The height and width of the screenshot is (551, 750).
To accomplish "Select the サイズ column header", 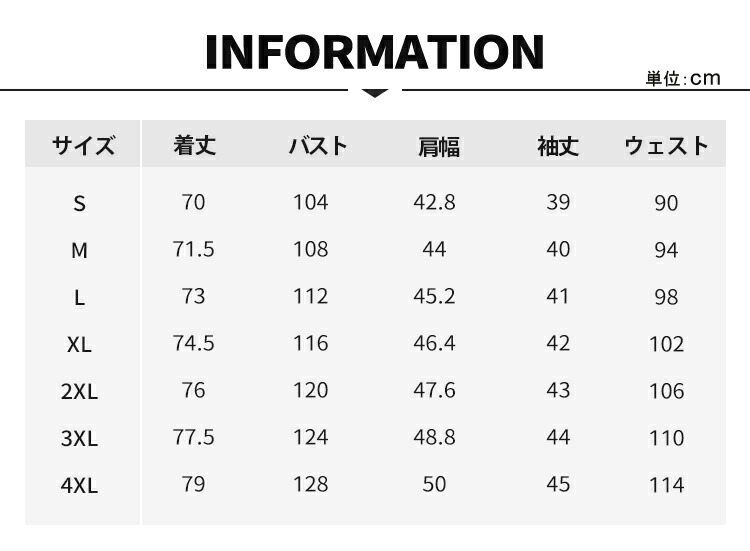I will tap(82, 146).
